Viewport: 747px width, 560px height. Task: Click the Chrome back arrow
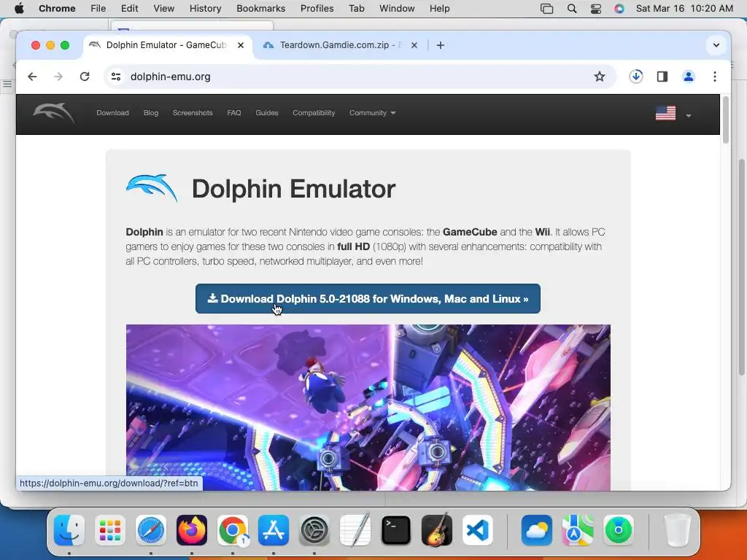[x=32, y=77]
